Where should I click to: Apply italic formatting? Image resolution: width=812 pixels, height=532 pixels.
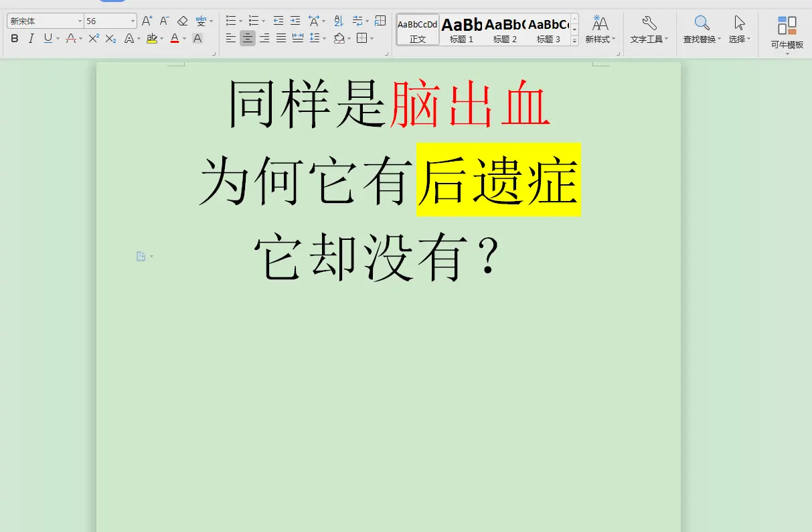coord(31,38)
